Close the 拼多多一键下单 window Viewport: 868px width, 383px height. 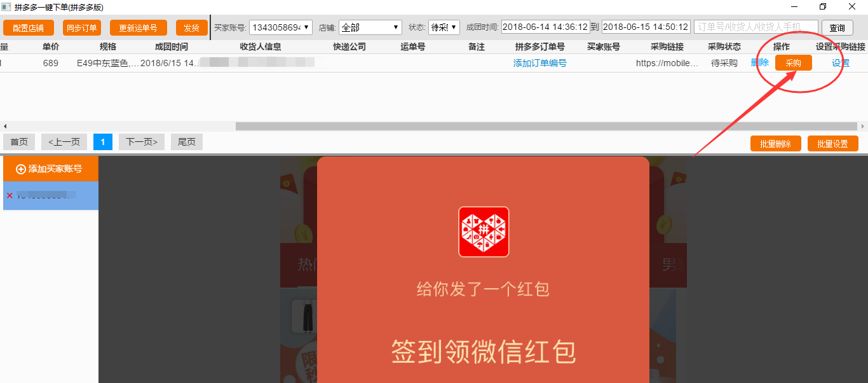(852, 7)
